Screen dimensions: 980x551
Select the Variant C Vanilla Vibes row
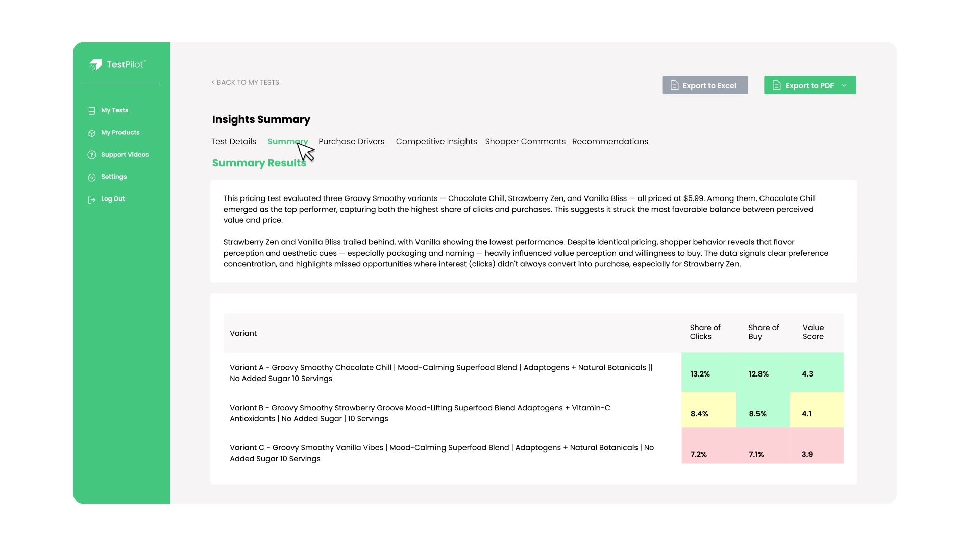441,453
